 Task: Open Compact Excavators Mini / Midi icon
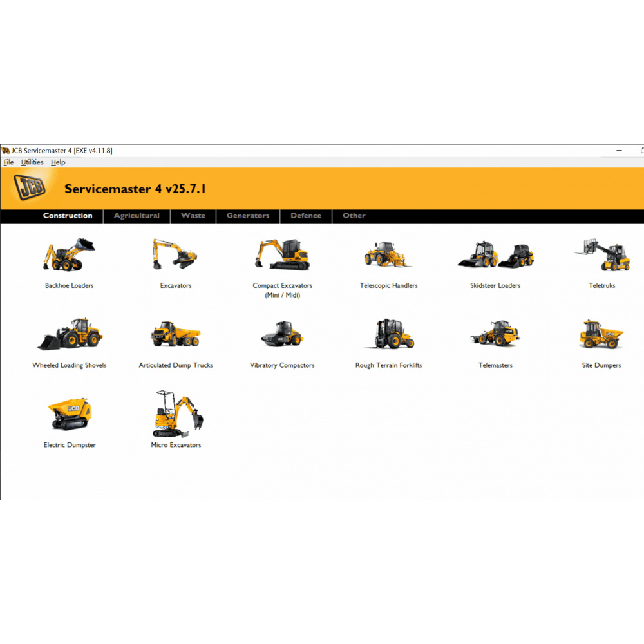pos(283,254)
